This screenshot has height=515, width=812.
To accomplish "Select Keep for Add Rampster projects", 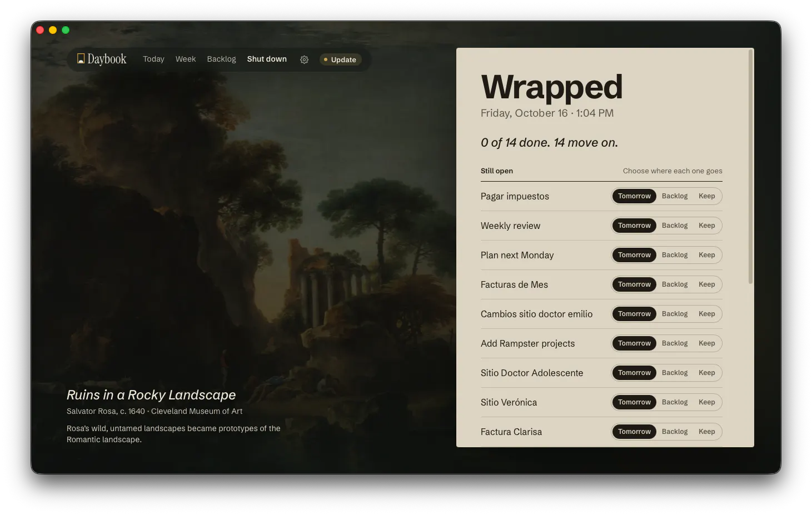I will [x=707, y=343].
